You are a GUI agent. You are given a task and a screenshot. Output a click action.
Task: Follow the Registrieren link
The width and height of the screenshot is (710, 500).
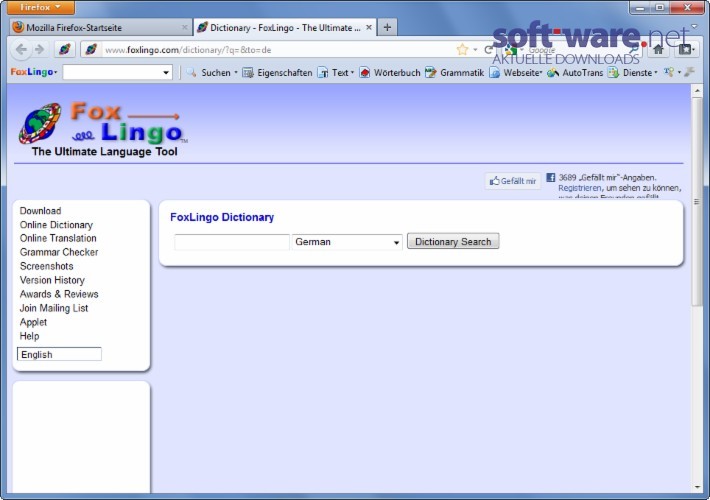580,188
